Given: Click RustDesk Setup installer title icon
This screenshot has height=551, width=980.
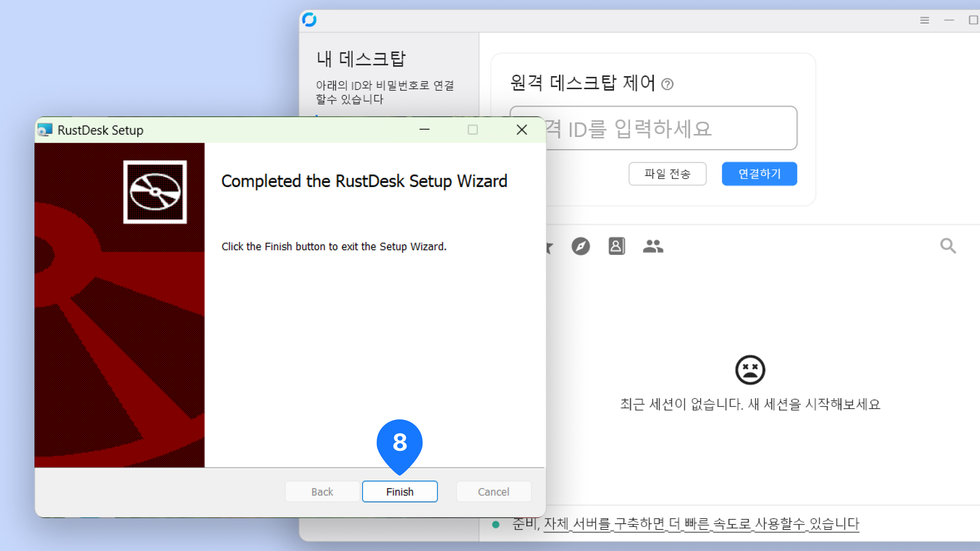Looking at the screenshot, I should click(x=45, y=130).
